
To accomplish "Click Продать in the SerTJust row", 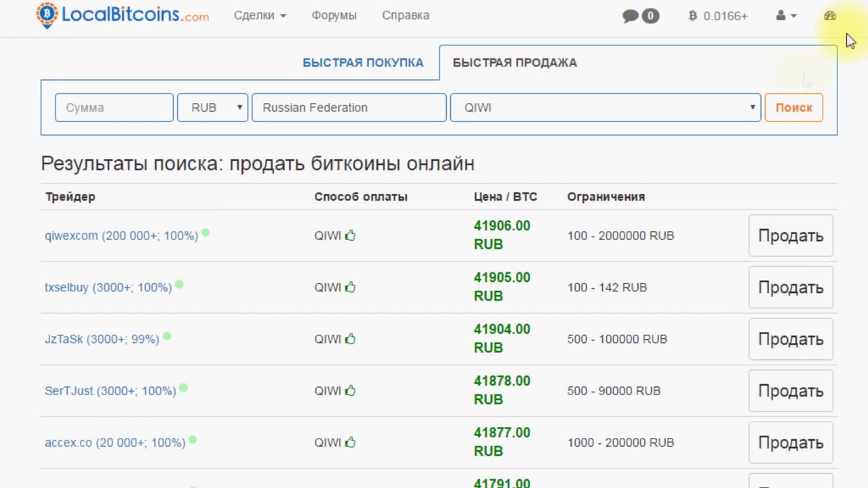I will point(791,391).
